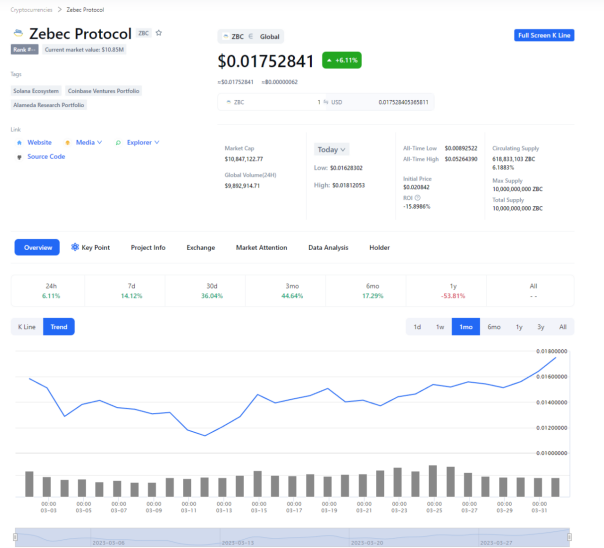Image resolution: width=604 pixels, height=548 pixels.
Task: Open the Full Screen K Line view
Action: (544, 35)
